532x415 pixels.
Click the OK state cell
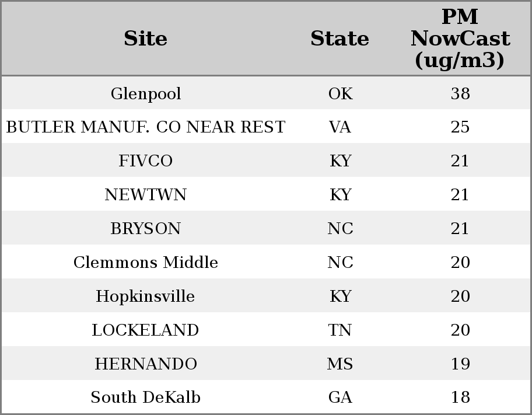pos(340,93)
